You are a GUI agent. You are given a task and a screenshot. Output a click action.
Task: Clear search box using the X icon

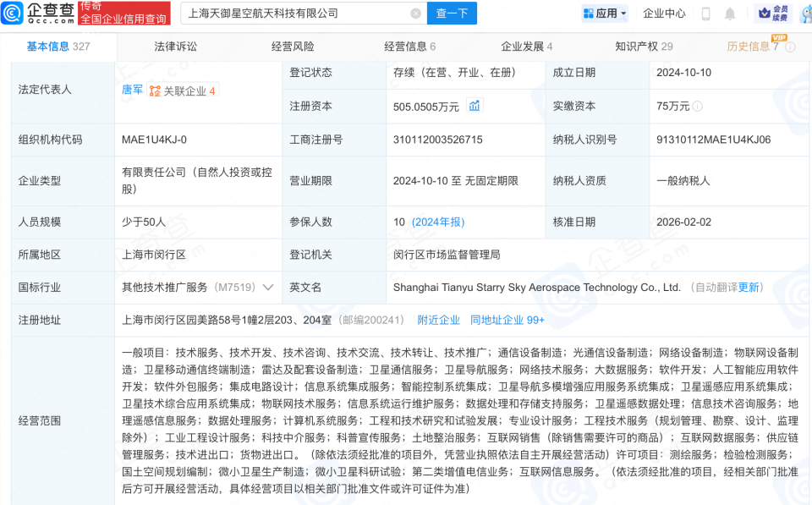[414, 13]
